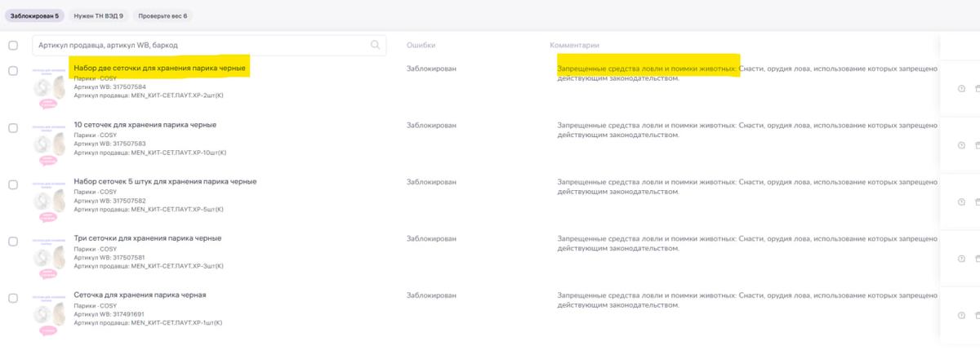
Task: Select seller article ending 'ХР-2шт(К)'
Action: pyautogui.click(x=149, y=95)
